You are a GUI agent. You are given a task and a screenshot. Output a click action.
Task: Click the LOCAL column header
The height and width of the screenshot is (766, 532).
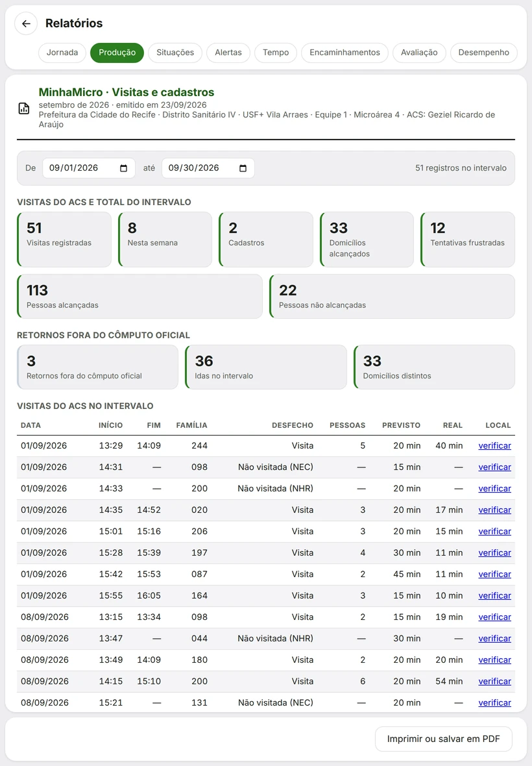coord(498,425)
